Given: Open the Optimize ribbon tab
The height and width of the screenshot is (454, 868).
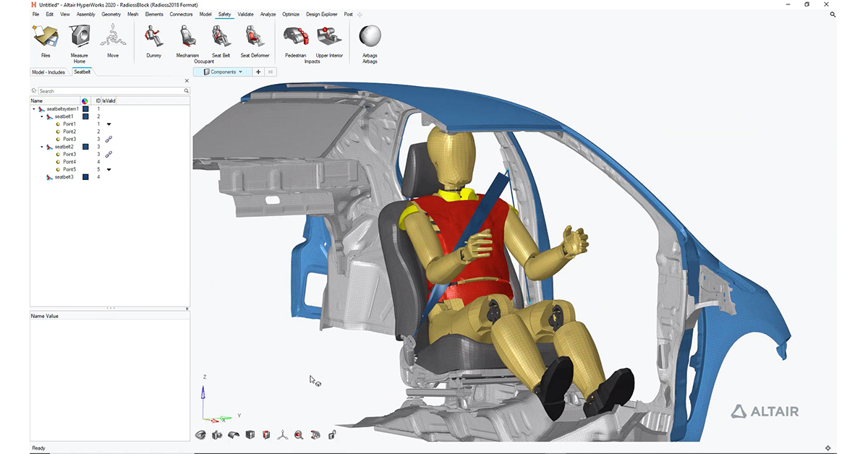Looking at the screenshot, I should click(291, 14).
